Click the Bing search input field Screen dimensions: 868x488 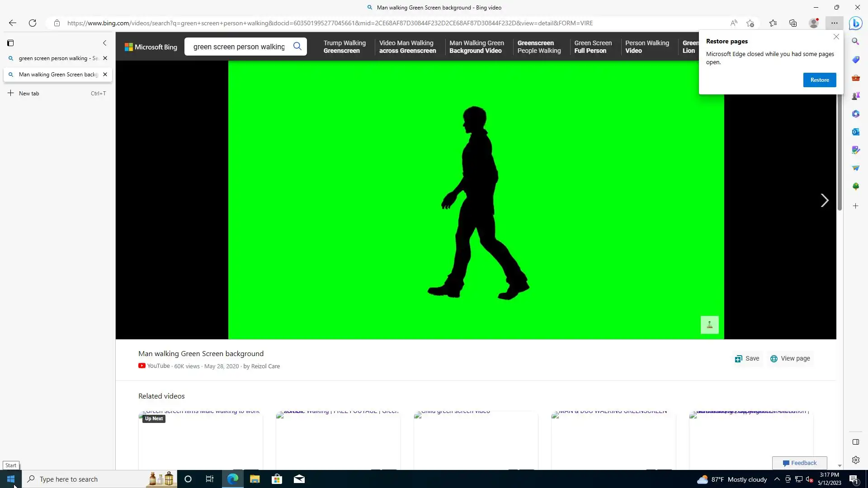(x=239, y=47)
